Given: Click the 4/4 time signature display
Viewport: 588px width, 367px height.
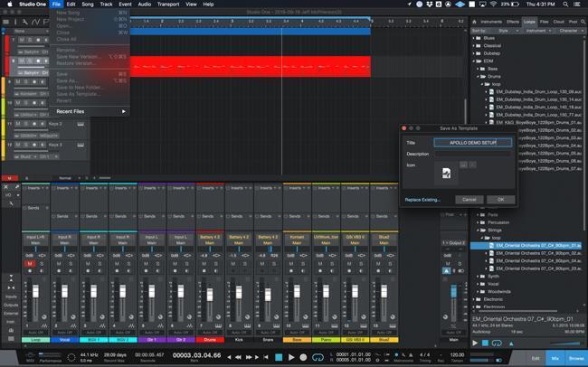Looking at the screenshot, I should click(425, 354).
